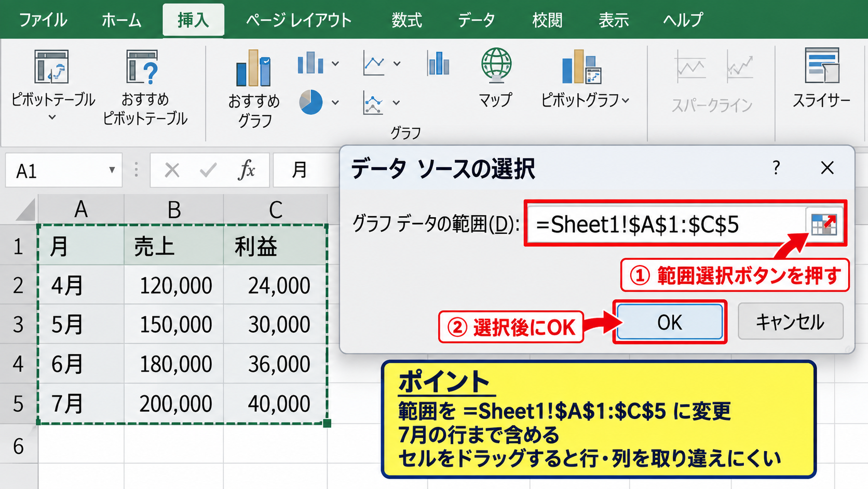Select the 売上 header cell
868x489 pixels.
pos(174,245)
